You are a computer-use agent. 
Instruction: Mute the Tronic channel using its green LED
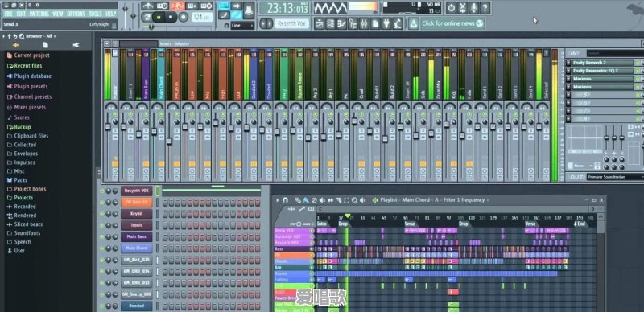[102, 225]
